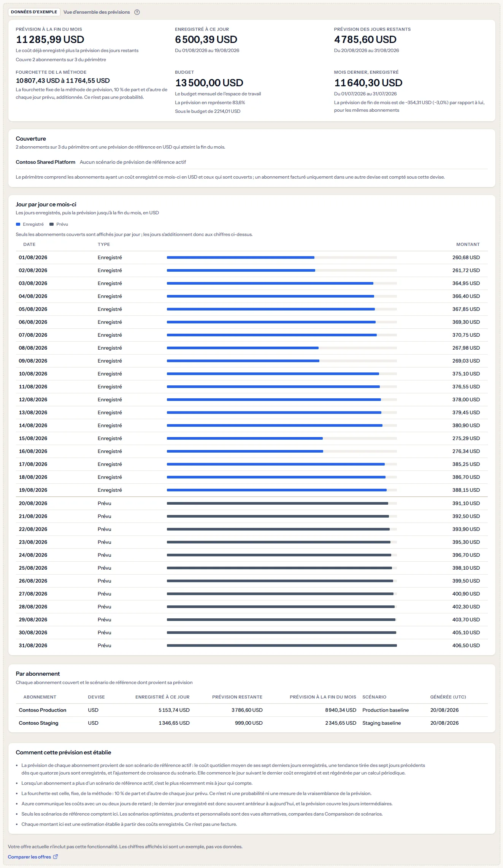
Task: Click the Couverture section heading
Action: pyautogui.click(x=31, y=139)
